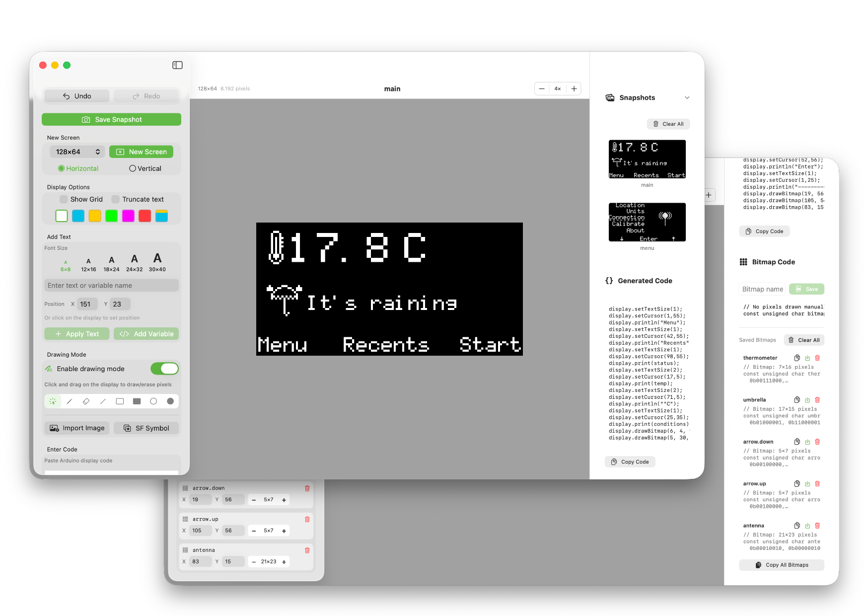Select the filled rectangle drawing tool
868x616 pixels.
click(x=137, y=401)
